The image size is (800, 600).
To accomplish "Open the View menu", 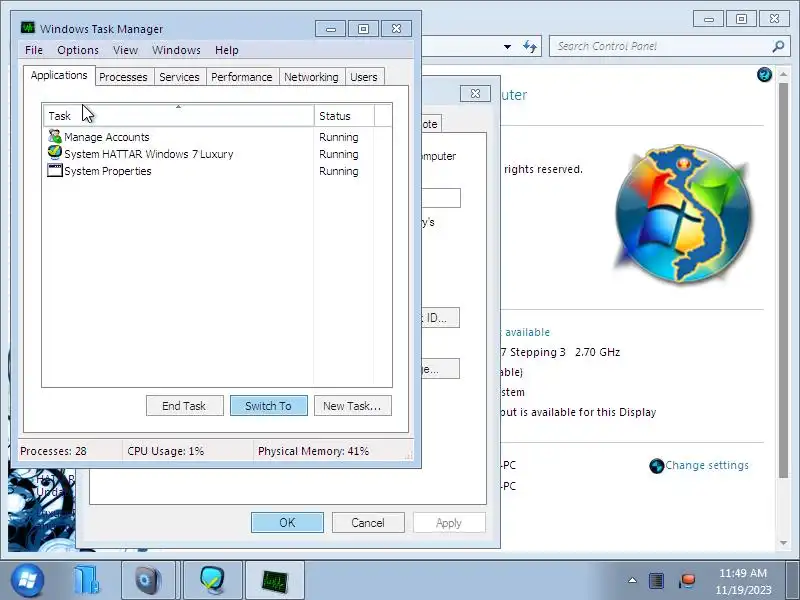I will [126, 50].
